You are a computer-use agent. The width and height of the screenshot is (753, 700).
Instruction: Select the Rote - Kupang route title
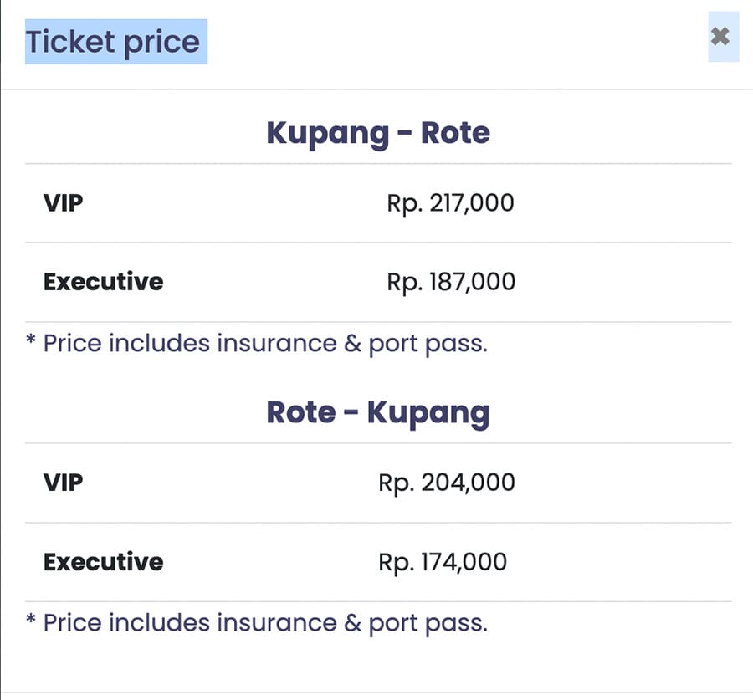coord(378,412)
